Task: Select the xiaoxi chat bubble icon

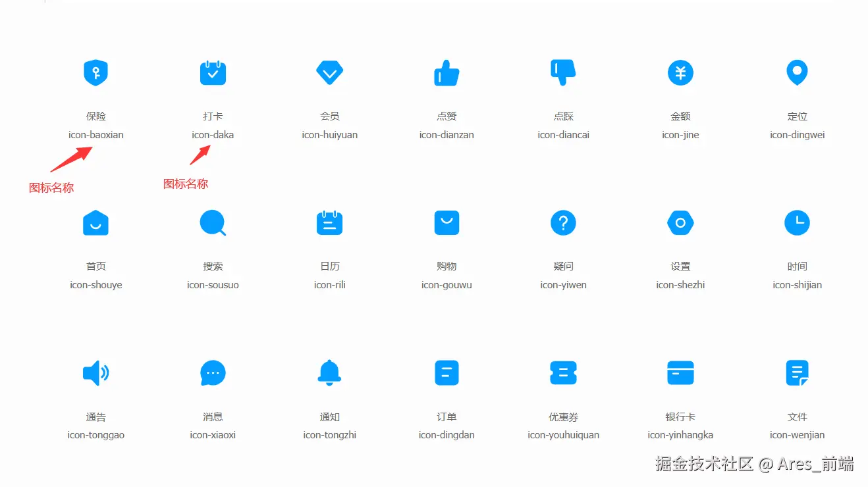Action: click(x=213, y=373)
